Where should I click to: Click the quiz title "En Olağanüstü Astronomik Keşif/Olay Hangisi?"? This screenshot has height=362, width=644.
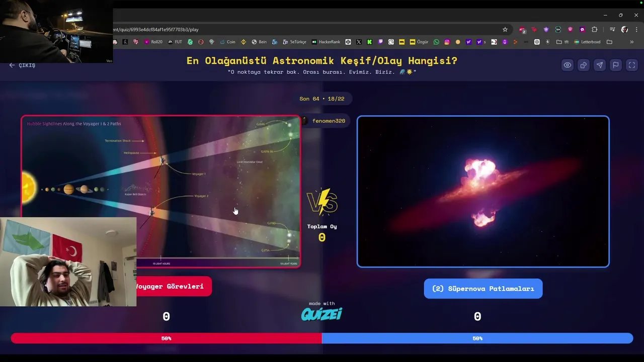click(322, 61)
